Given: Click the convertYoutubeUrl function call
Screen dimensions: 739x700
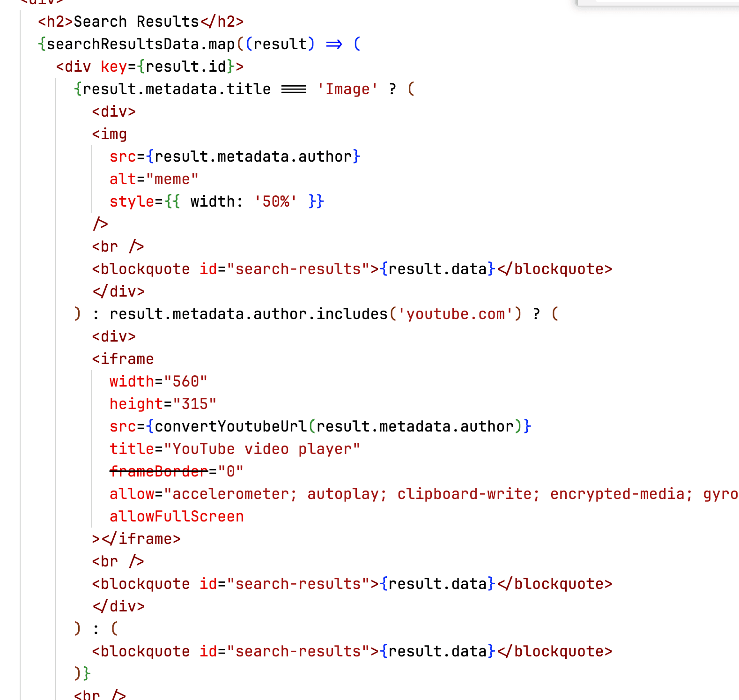Looking at the screenshot, I should click(230, 426).
